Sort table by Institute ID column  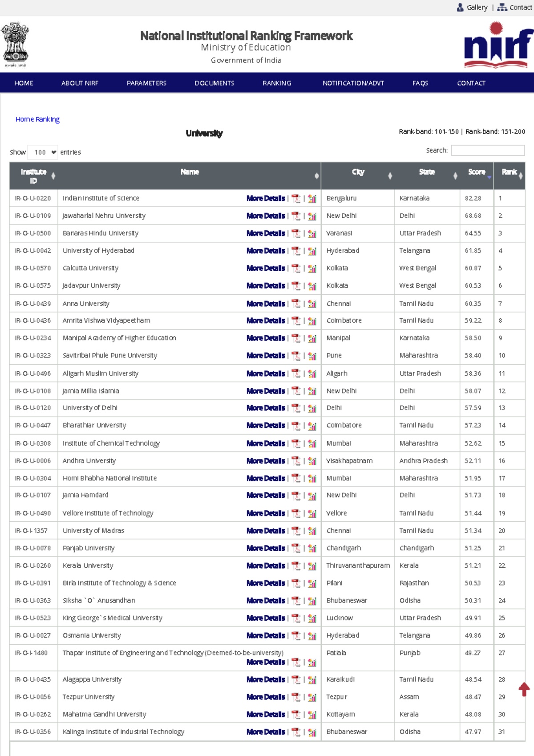pyautogui.click(x=34, y=176)
